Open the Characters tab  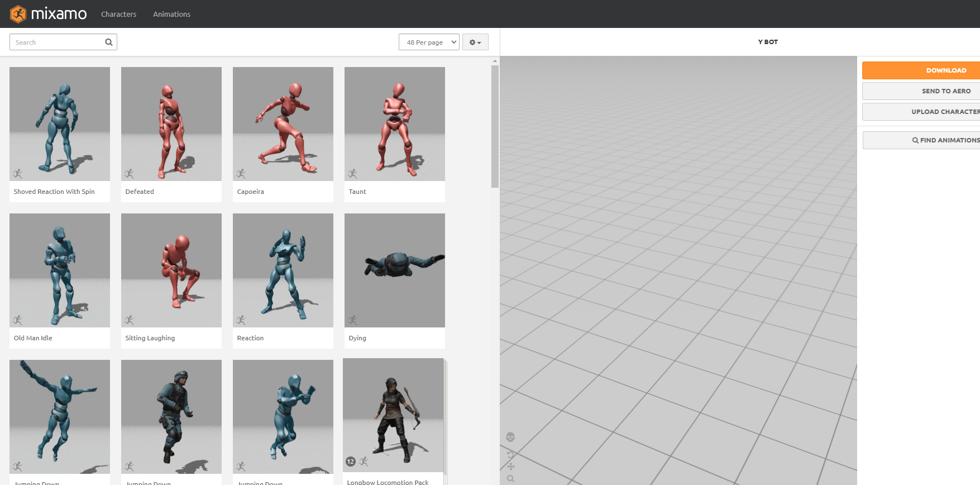(118, 14)
